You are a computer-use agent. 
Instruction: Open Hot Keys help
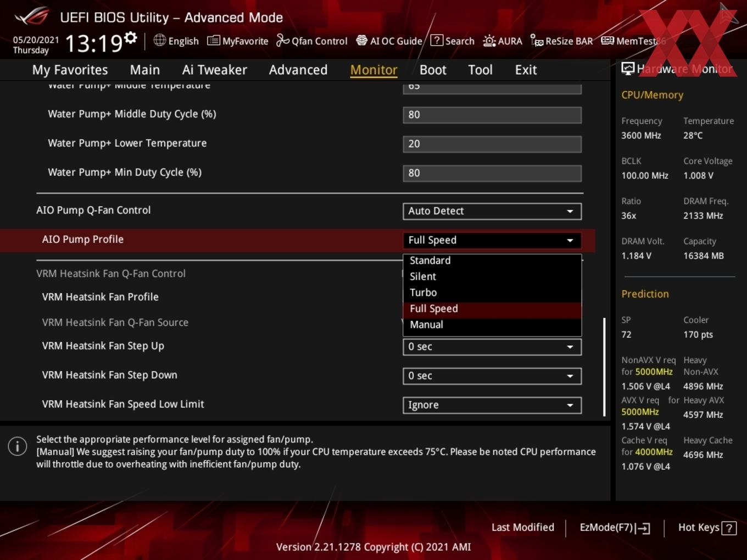(x=707, y=528)
